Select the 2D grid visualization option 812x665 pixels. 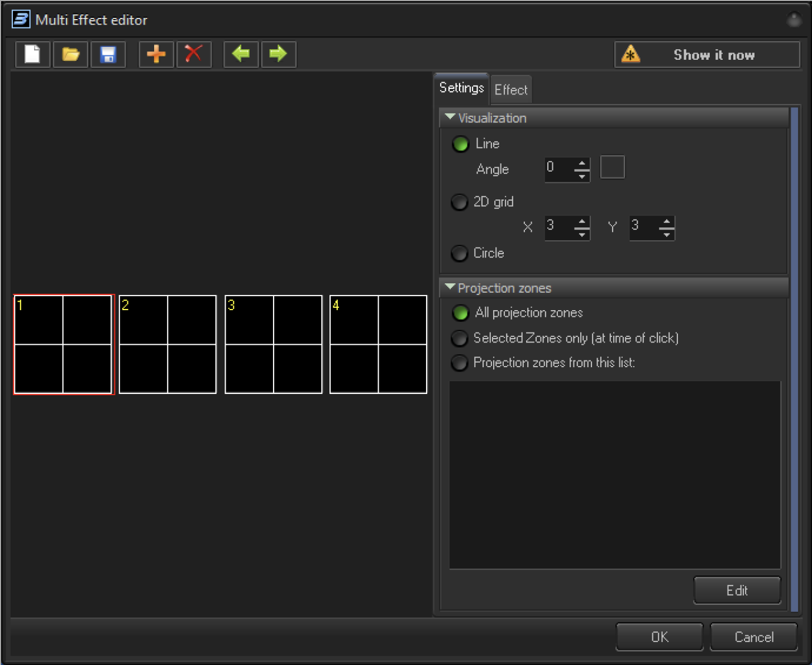click(x=460, y=202)
